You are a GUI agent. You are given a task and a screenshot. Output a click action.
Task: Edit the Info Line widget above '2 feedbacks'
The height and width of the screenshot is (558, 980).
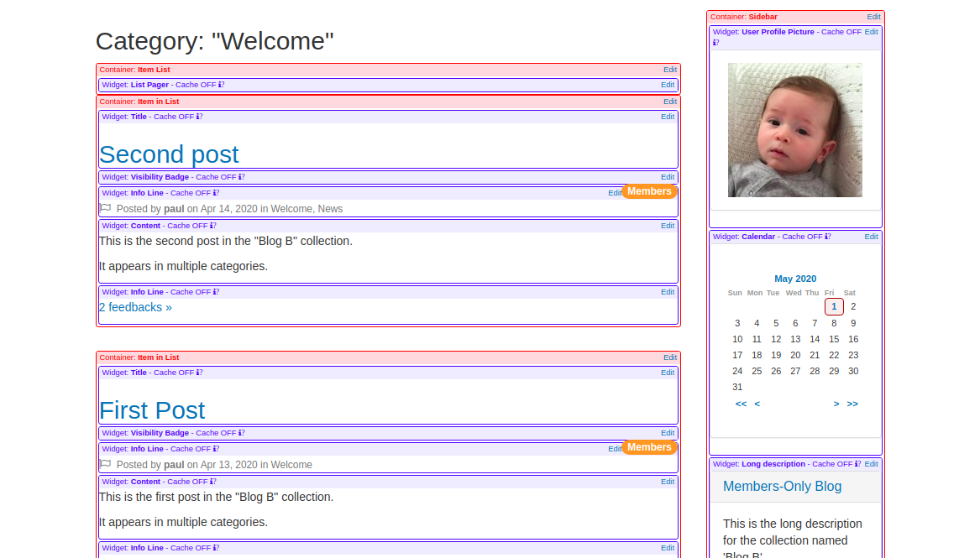[x=668, y=292]
